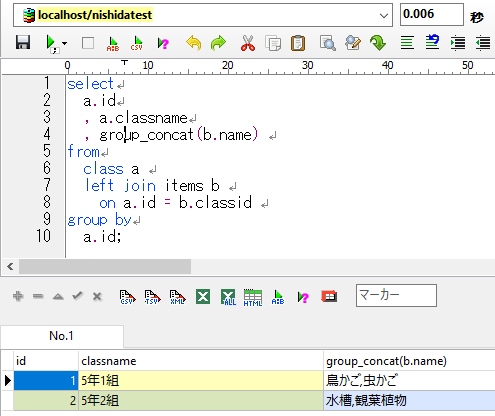Click the horizontal scrollbar left arrow
Screen dimensions: 495x416
pyautogui.click(x=10, y=266)
